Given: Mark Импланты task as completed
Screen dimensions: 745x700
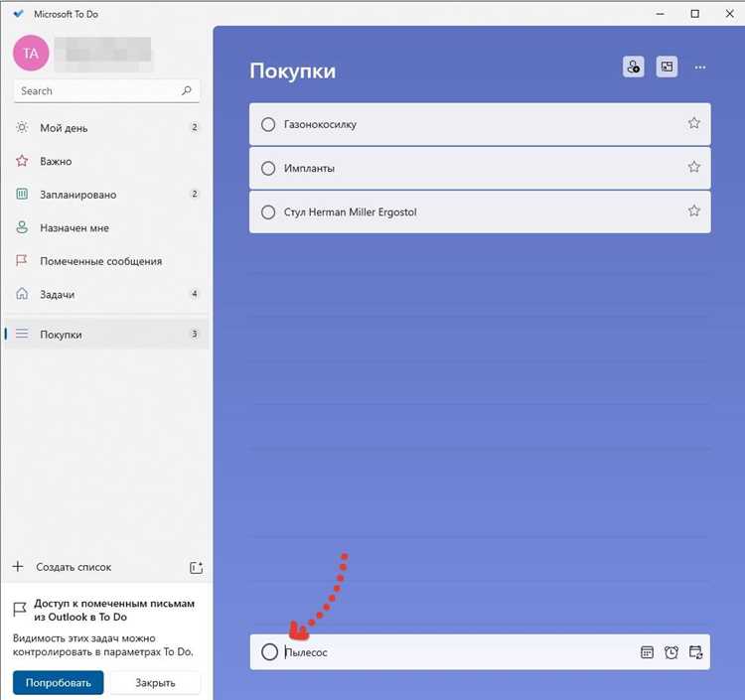Looking at the screenshot, I should pyautogui.click(x=268, y=168).
